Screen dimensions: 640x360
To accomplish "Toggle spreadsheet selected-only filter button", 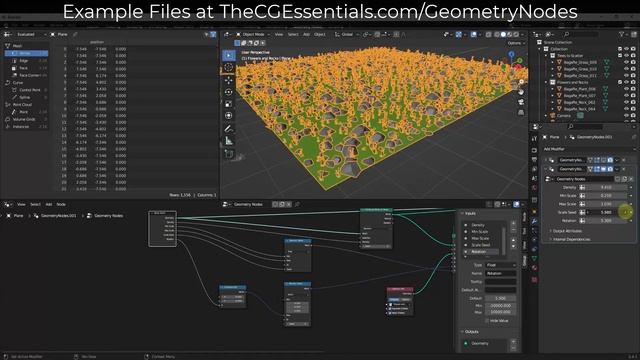I will click(213, 34).
